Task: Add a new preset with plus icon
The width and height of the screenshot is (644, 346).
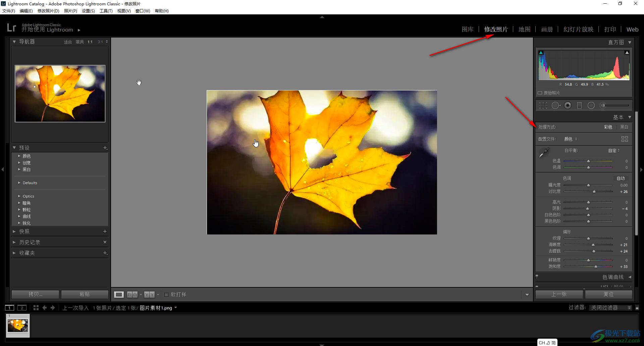Action: tap(105, 148)
